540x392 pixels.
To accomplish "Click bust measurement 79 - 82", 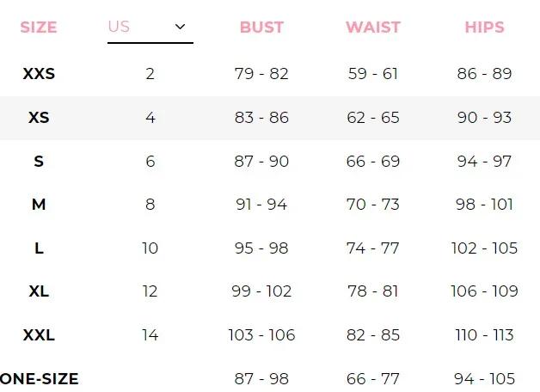I will point(261,74).
